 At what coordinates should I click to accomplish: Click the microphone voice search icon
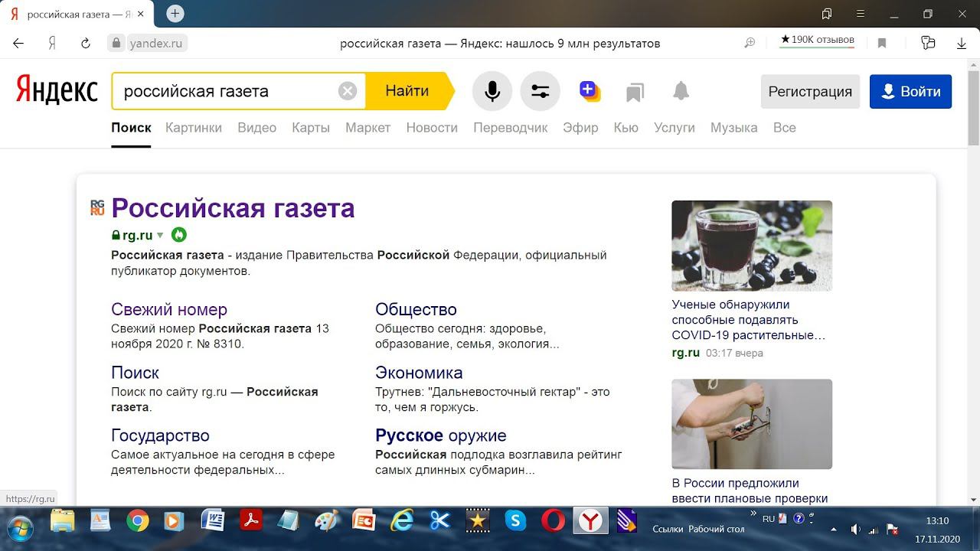point(492,91)
